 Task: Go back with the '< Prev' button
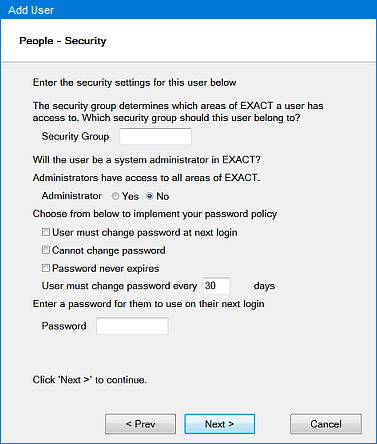[x=140, y=424]
